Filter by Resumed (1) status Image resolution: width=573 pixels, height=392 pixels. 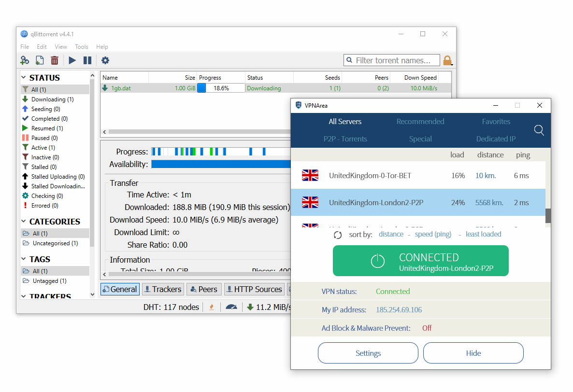tap(47, 128)
